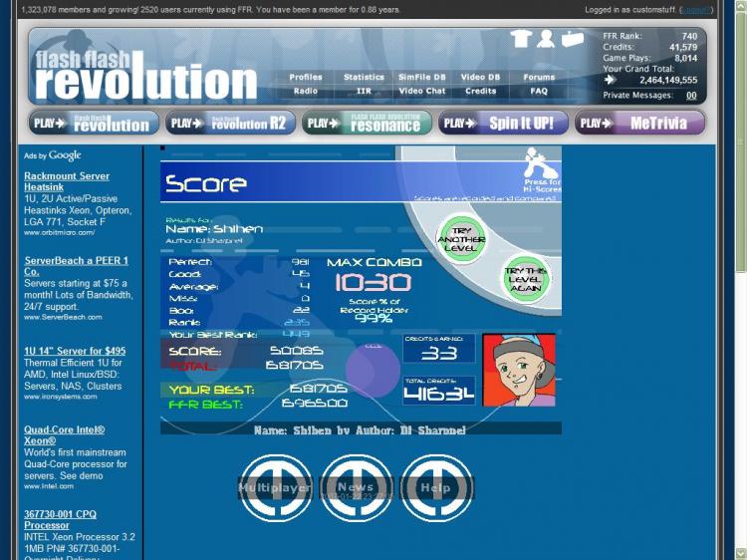Click the Help round icon
This screenshot has width=747, height=560.
click(436, 487)
